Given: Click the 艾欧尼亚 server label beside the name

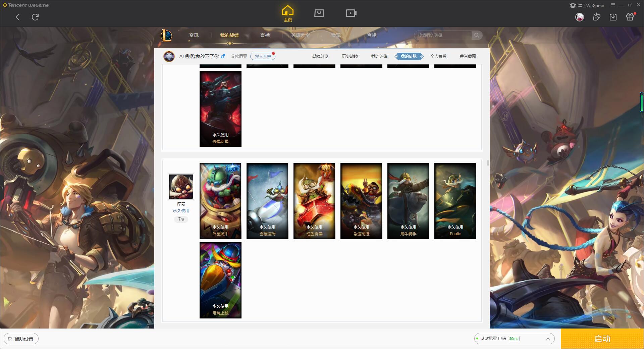Looking at the screenshot, I should click(239, 56).
